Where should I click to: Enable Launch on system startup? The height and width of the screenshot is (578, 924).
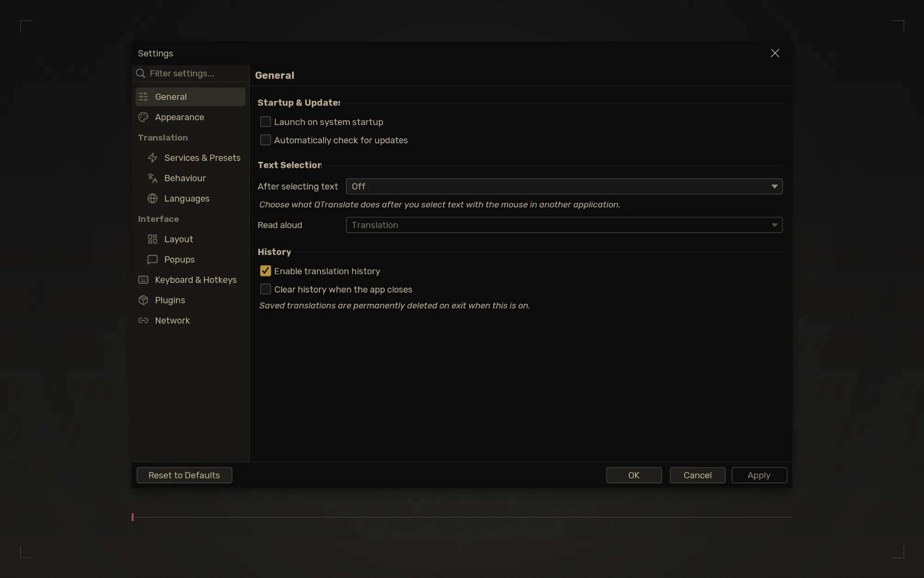click(265, 122)
